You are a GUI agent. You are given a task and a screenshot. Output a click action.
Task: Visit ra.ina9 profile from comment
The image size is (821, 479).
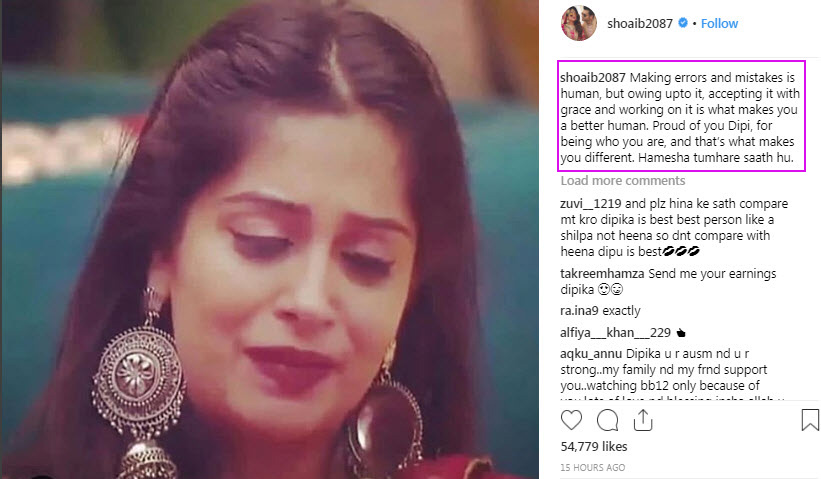click(x=579, y=310)
